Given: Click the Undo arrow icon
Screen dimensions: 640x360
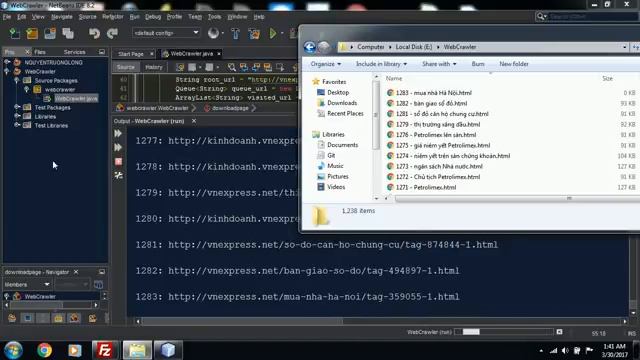Looking at the screenshot, I should coord(94,33).
